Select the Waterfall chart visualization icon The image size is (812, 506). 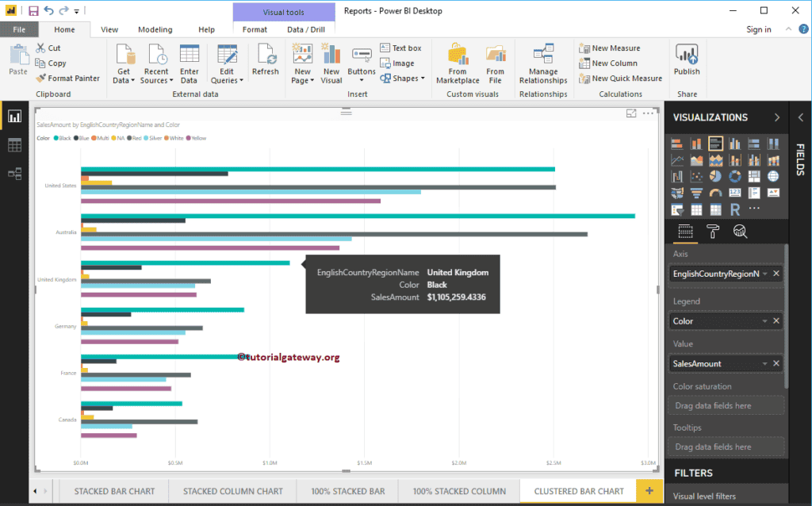pyautogui.click(x=677, y=177)
